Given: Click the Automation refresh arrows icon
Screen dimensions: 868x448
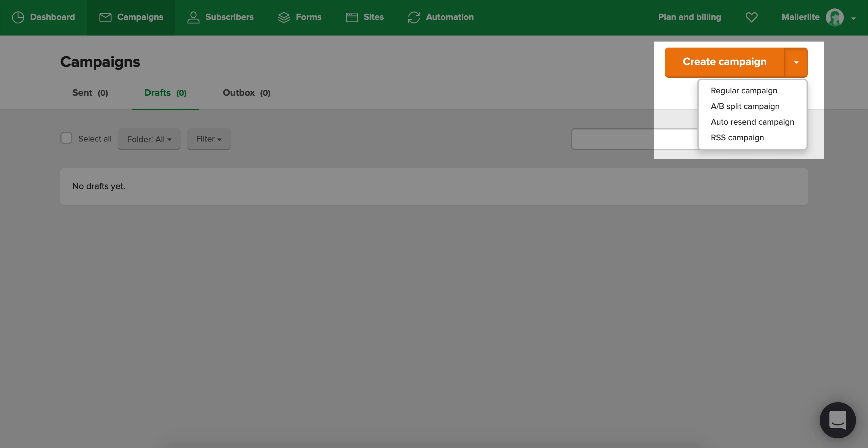Looking at the screenshot, I should [414, 17].
